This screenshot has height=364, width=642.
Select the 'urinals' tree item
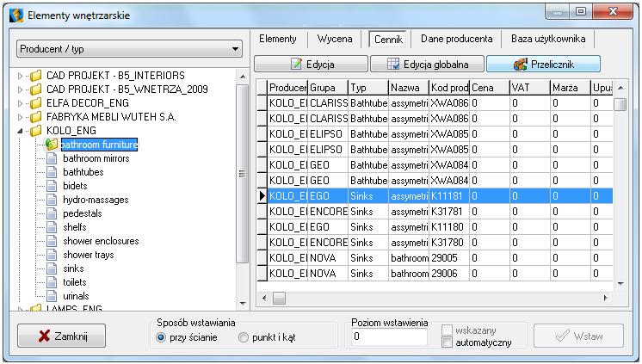[76, 296]
